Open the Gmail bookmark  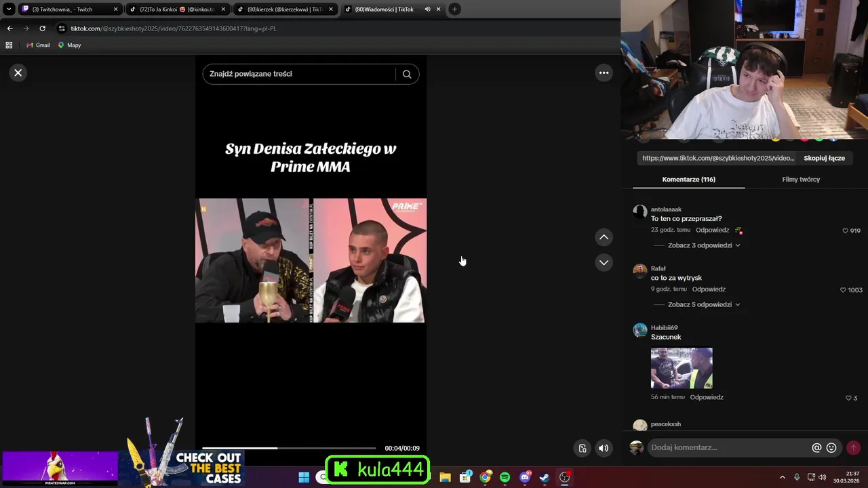[38, 45]
